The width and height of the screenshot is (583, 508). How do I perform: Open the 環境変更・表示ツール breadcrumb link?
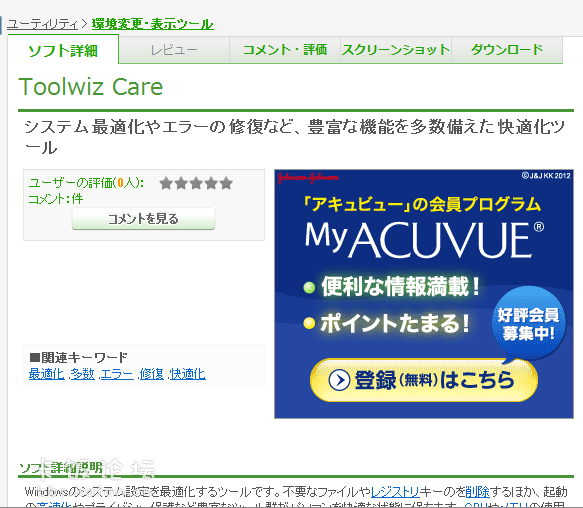coord(152,24)
